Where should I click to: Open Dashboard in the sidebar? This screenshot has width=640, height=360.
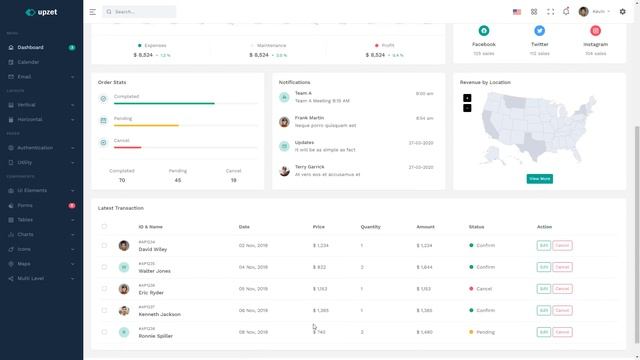pyautogui.click(x=41, y=47)
